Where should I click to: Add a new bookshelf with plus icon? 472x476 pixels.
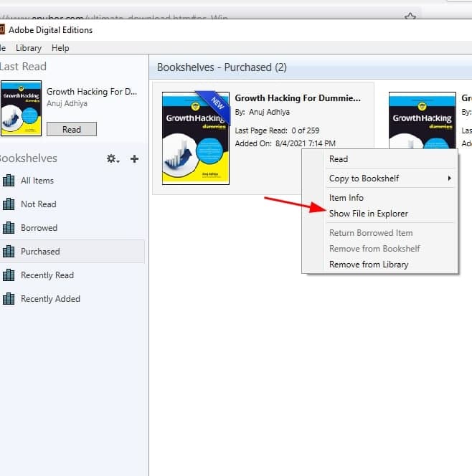point(134,158)
